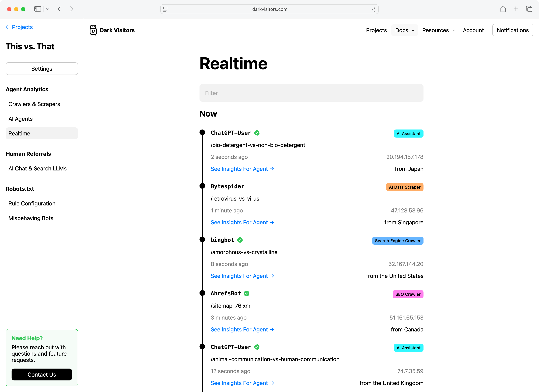
Task: Go back using the Projects link
Action: (x=19, y=27)
